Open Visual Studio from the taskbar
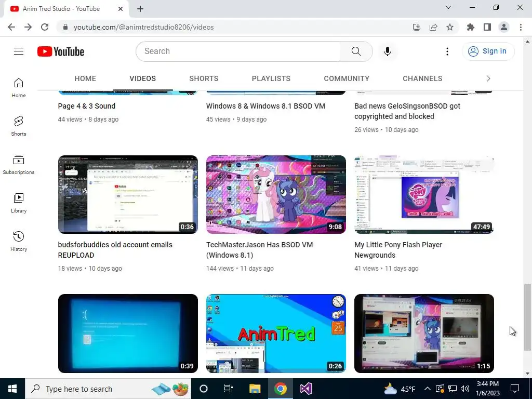This screenshot has height=399, width=532. pos(305,389)
